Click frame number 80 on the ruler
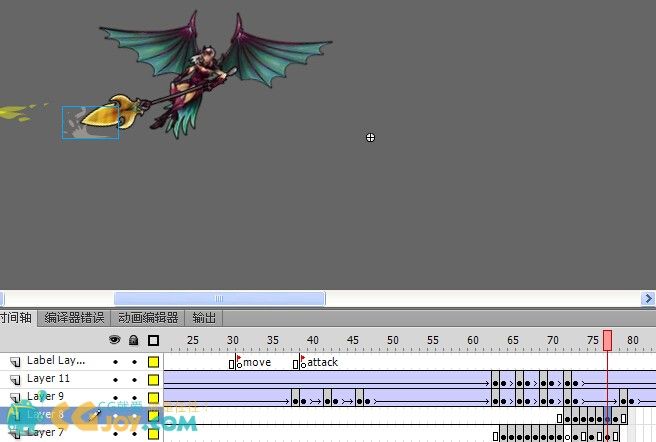Screen dimensions: 656x442 (x=633, y=340)
